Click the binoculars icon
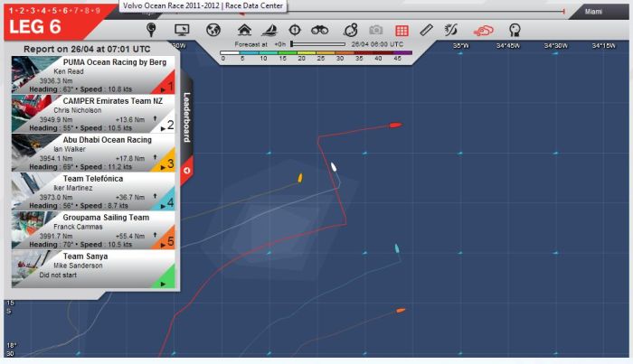The image size is (633, 364). point(319,30)
